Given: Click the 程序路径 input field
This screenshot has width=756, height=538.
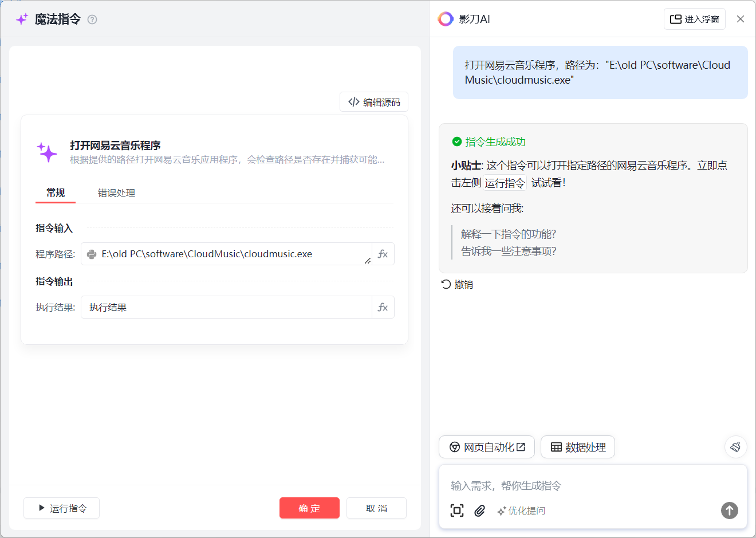Looking at the screenshot, I should point(226,254).
